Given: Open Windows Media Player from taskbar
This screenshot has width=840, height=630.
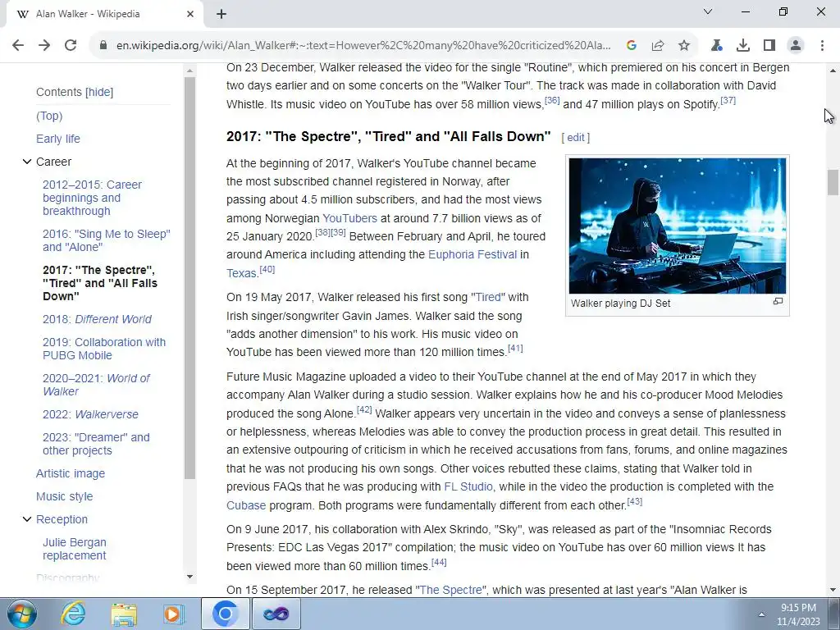Looking at the screenshot, I should click(x=174, y=614).
